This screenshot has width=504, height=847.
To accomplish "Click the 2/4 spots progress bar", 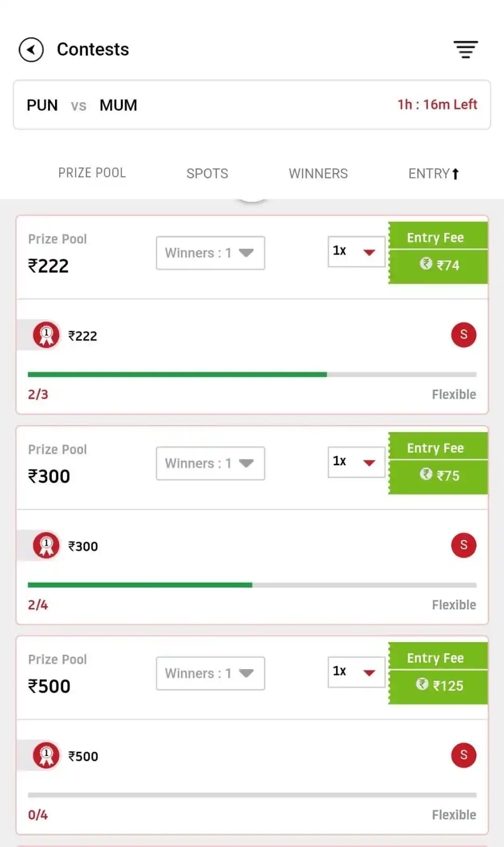I will coord(252,585).
